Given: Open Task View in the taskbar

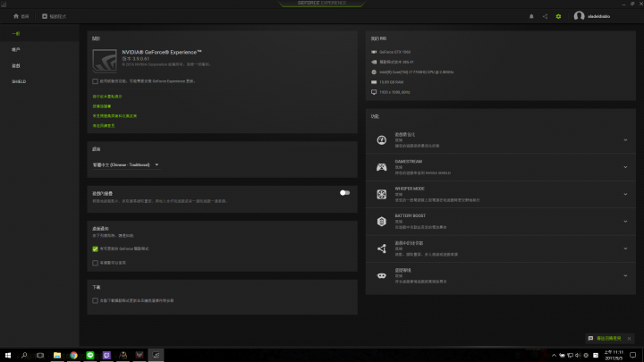Looking at the screenshot, I should tap(40, 356).
